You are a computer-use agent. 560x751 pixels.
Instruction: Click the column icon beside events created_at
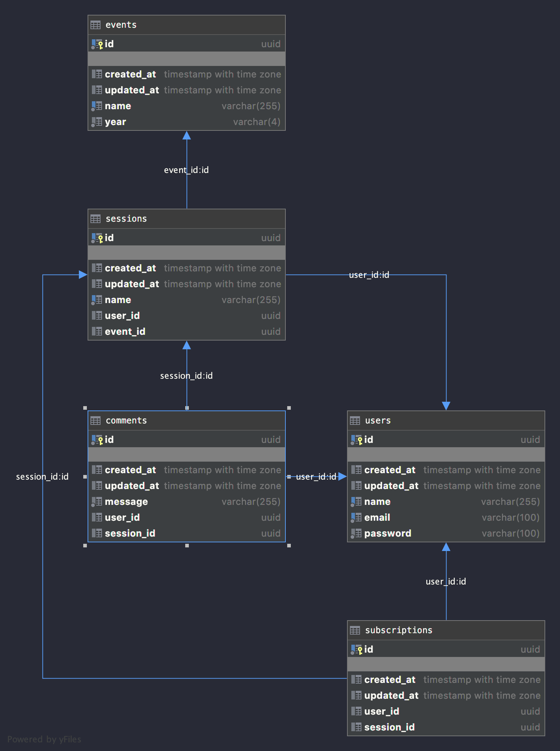point(97,74)
